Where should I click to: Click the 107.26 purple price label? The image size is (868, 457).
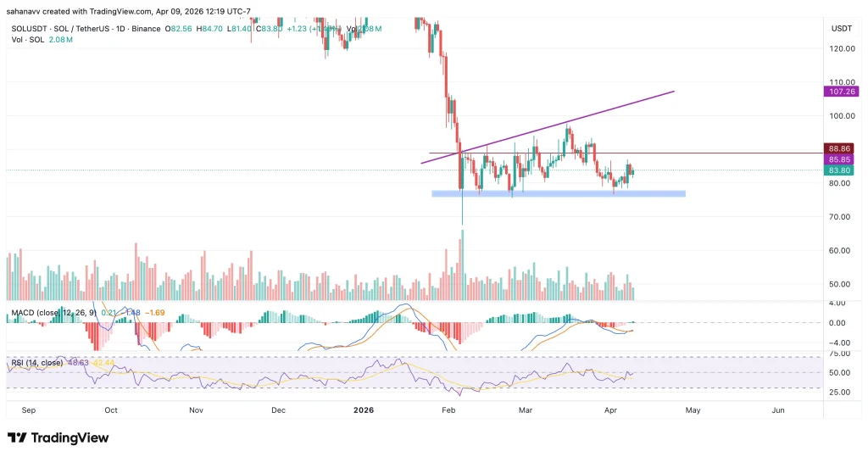tap(842, 91)
